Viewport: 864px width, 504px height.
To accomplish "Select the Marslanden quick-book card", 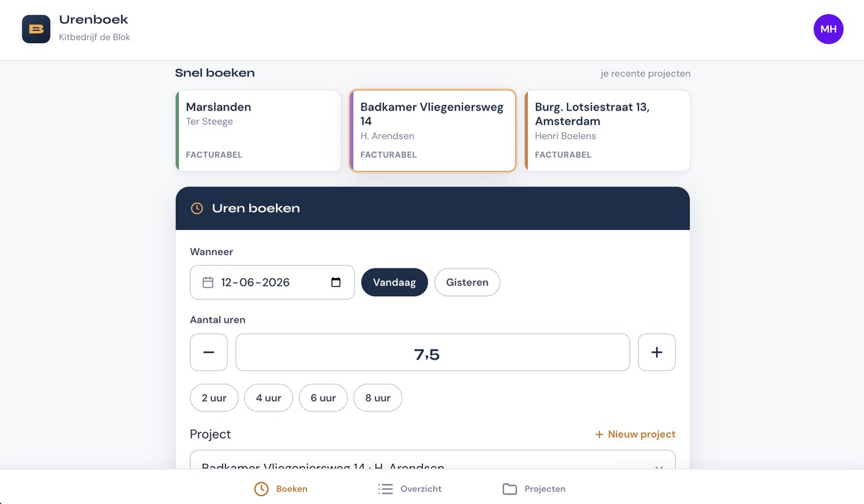I will pyautogui.click(x=259, y=131).
